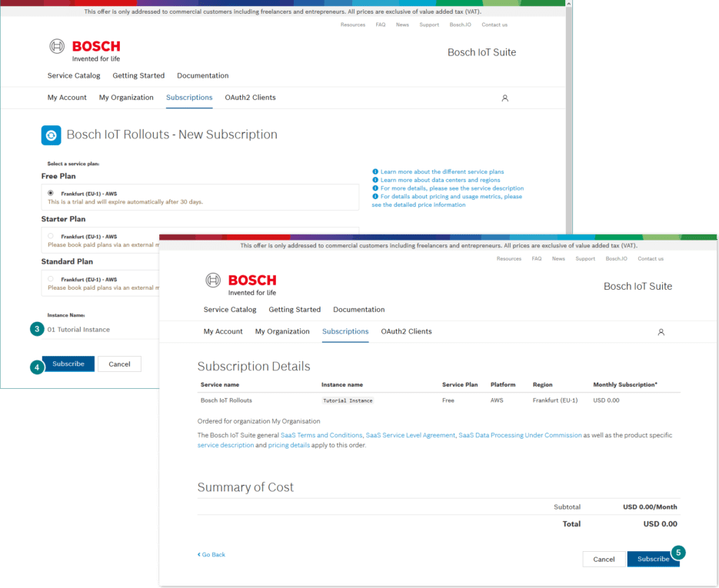Click the info icon next to data centers and regions
The width and height of the screenshot is (719, 588).
(374, 181)
